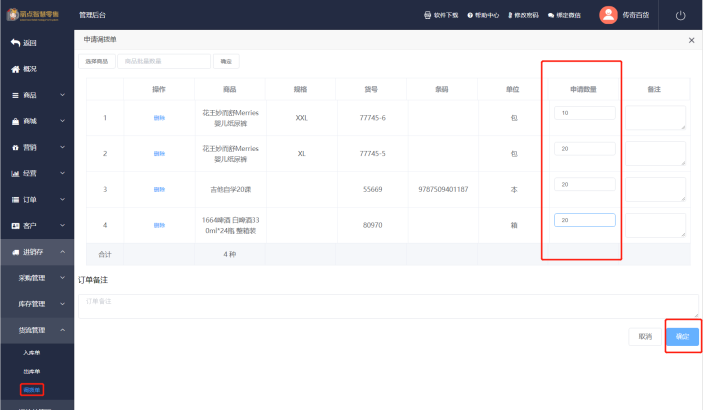Click the 备注 textarea in row 1
703x410 pixels.
coord(655,118)
